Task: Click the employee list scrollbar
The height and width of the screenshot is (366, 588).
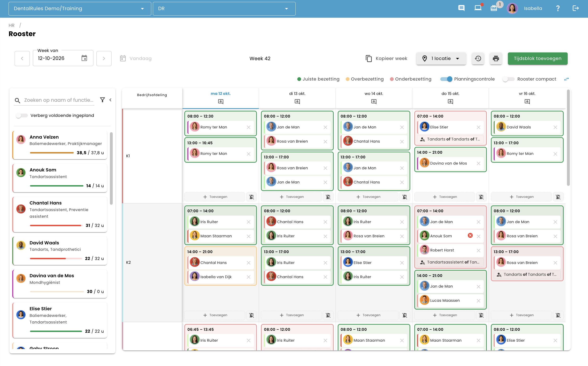Action: click(111, 168)
